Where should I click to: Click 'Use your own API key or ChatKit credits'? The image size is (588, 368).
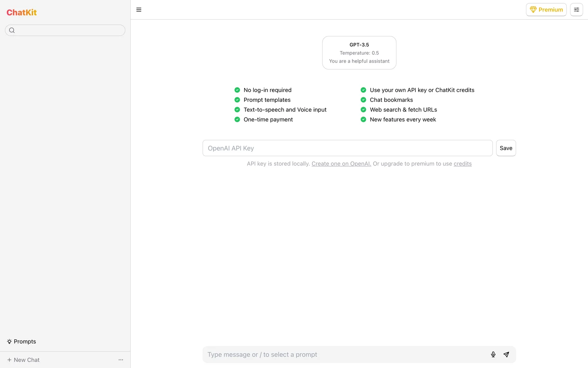click(422, 90)
